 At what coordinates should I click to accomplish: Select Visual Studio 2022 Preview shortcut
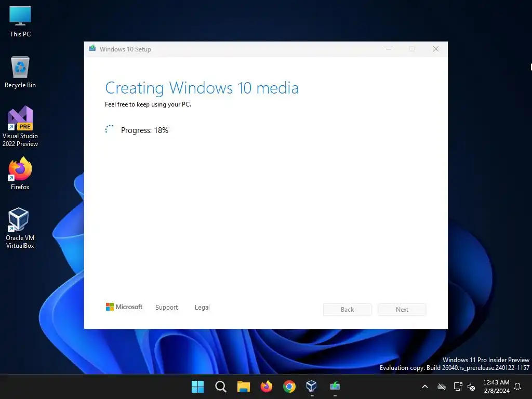click(20, 126)
